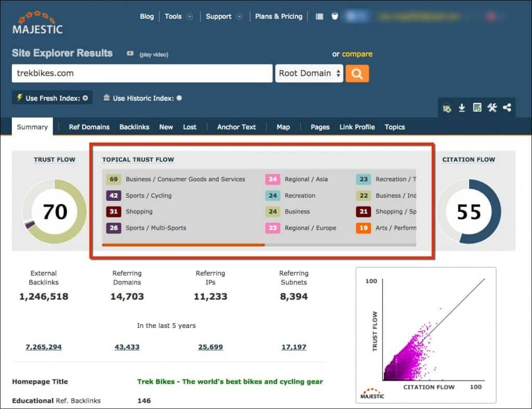Click the trekbikes.com search input field

click(142, 73)
